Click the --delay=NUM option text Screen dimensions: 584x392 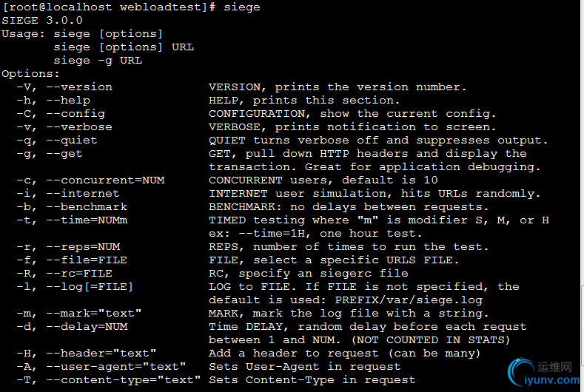pos(87,327)
